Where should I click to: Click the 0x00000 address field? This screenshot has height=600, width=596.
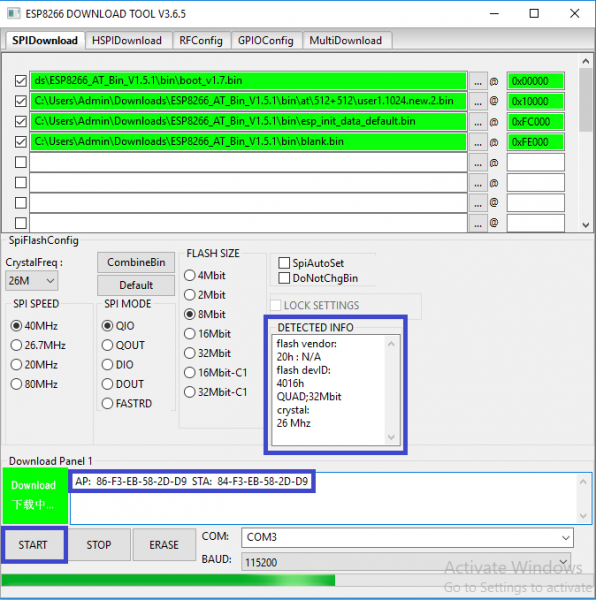click(x=536, y=81)
